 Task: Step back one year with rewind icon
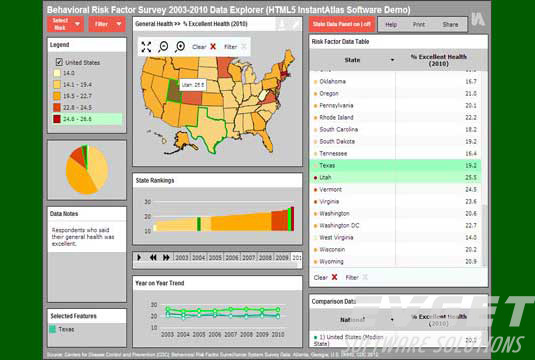153,257
